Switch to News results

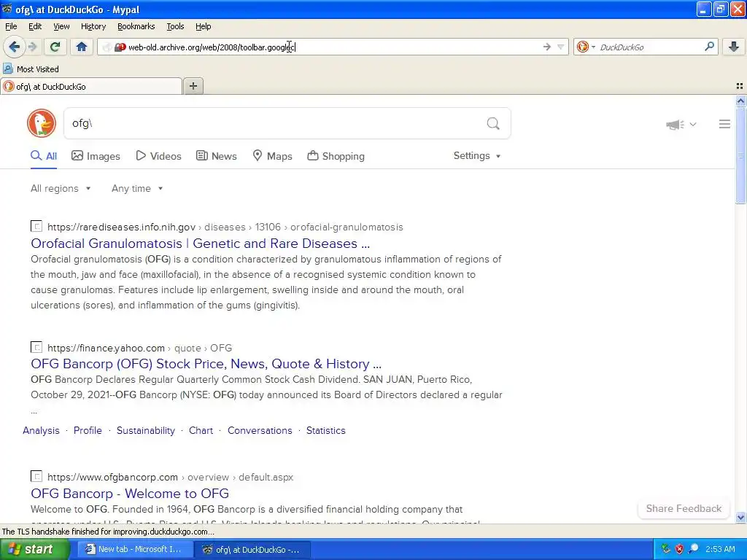tap(216, 156)
